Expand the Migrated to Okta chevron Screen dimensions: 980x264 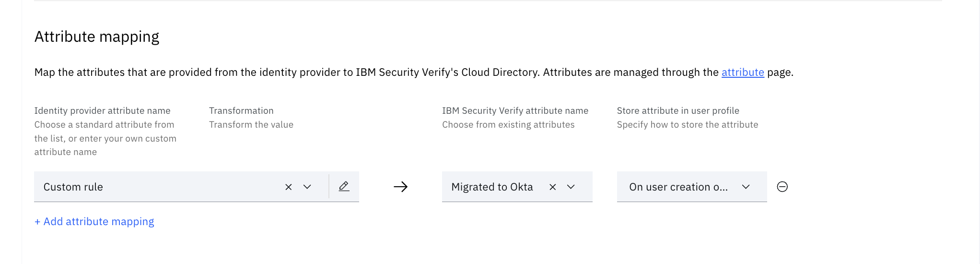pos(571,187)
